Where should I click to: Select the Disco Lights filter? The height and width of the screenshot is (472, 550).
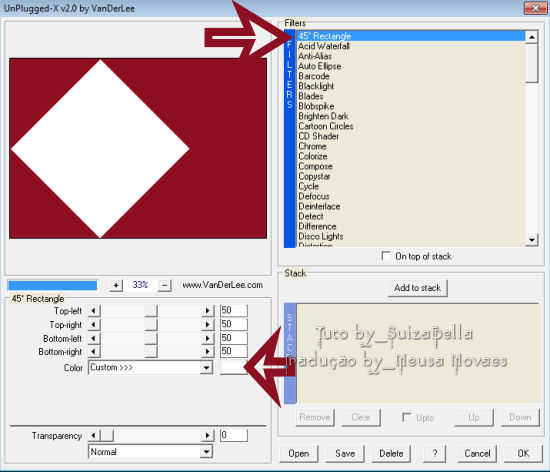click(411, 236)
